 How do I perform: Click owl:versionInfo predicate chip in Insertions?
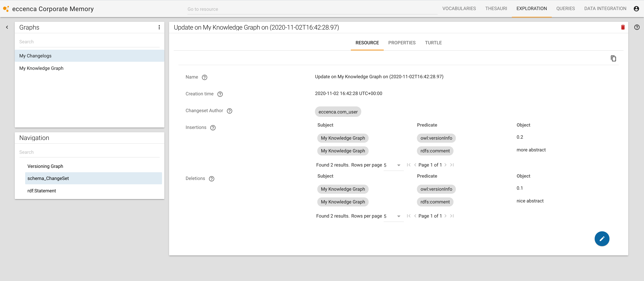coord(436,138)
